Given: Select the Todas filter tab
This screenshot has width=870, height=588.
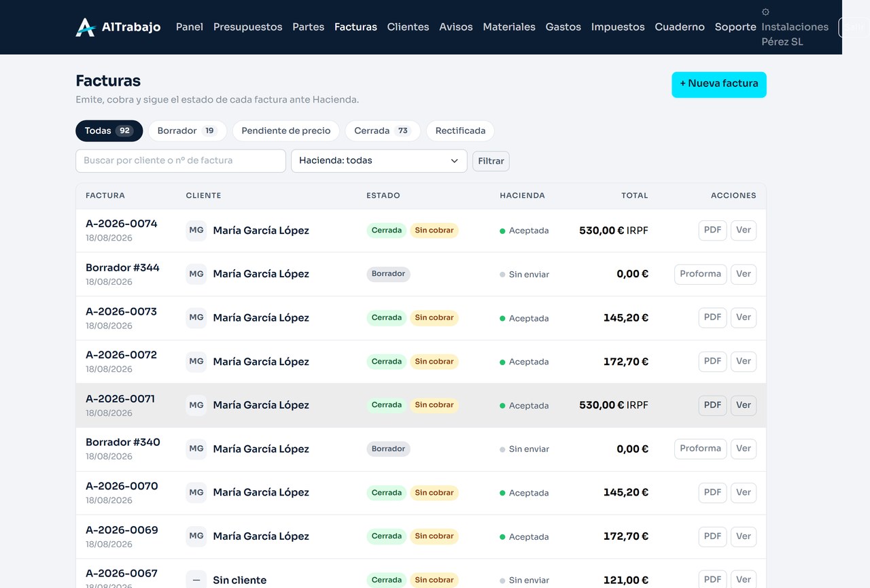Looking at the screenshot, I should (x=109, y=131).
